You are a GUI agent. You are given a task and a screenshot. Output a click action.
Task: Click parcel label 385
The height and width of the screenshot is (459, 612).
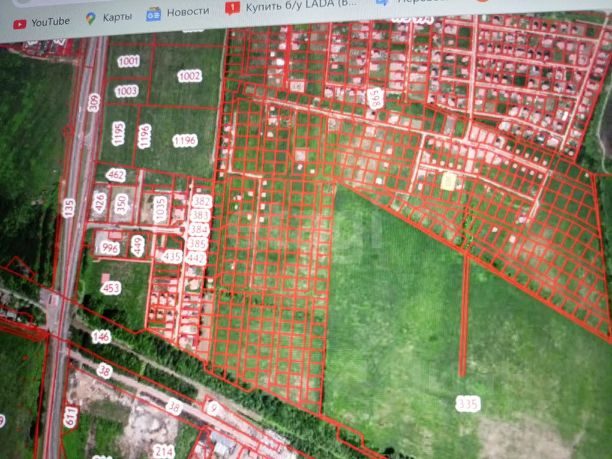pos(197,244)
